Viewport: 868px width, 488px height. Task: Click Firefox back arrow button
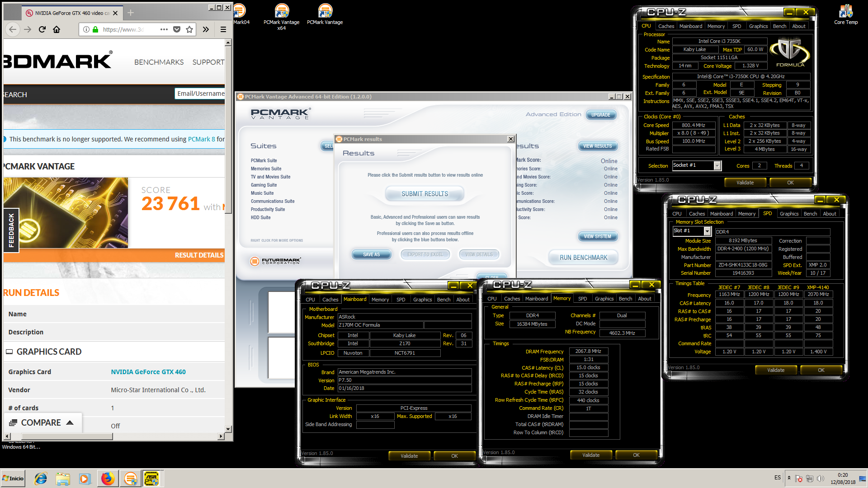click(x=13, y=29)
